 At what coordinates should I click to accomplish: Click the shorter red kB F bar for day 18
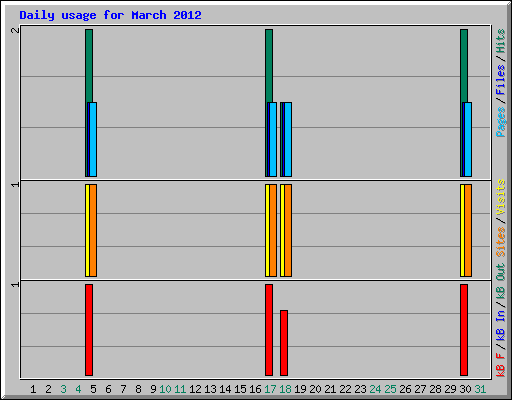point(284,343)
